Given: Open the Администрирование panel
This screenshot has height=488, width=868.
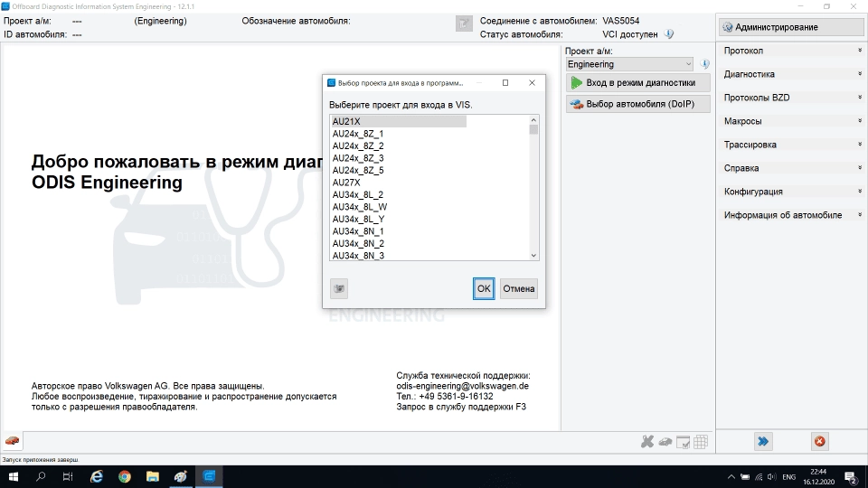Looking at the screenshot, I should pos(791,27).
